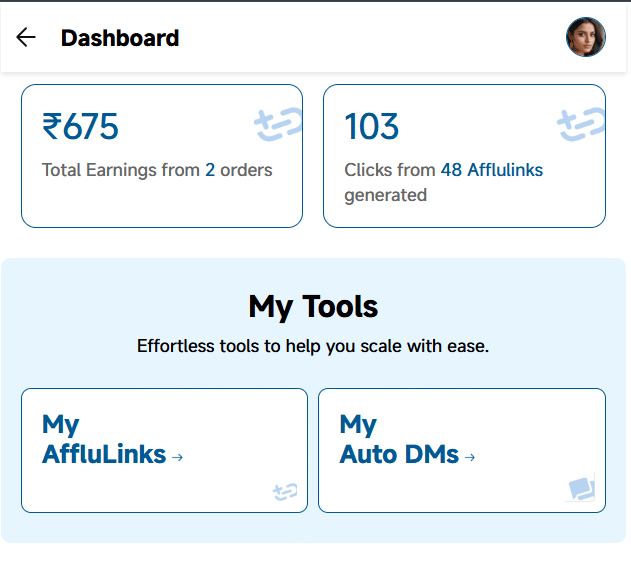Click the ₹675 earnings amount
The height and width of the screenshot is (575, 631).
point(80,127)
